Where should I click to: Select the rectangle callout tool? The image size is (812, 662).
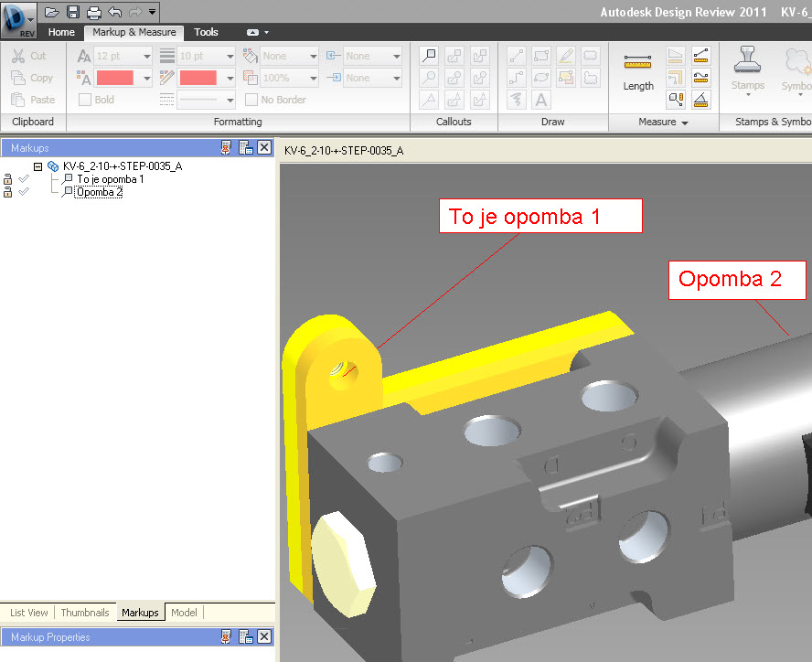click(x=429, y=56)
